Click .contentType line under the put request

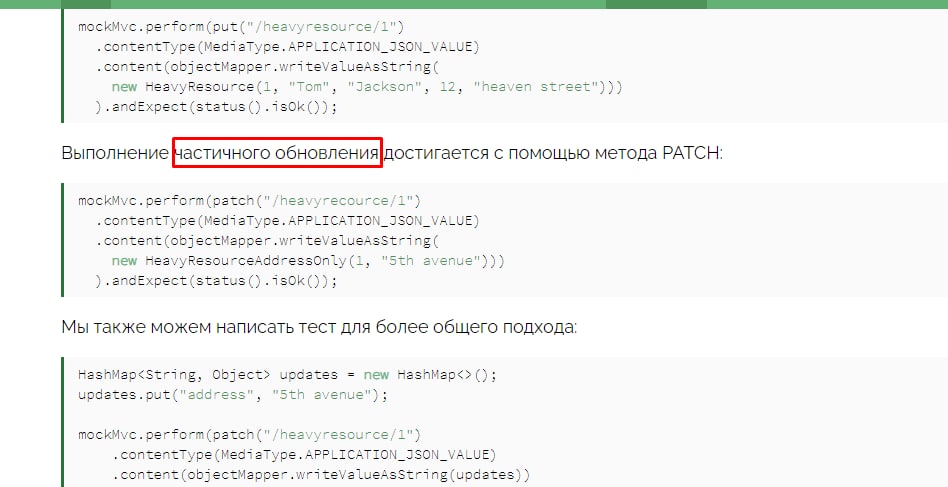[x=287, y=47]
